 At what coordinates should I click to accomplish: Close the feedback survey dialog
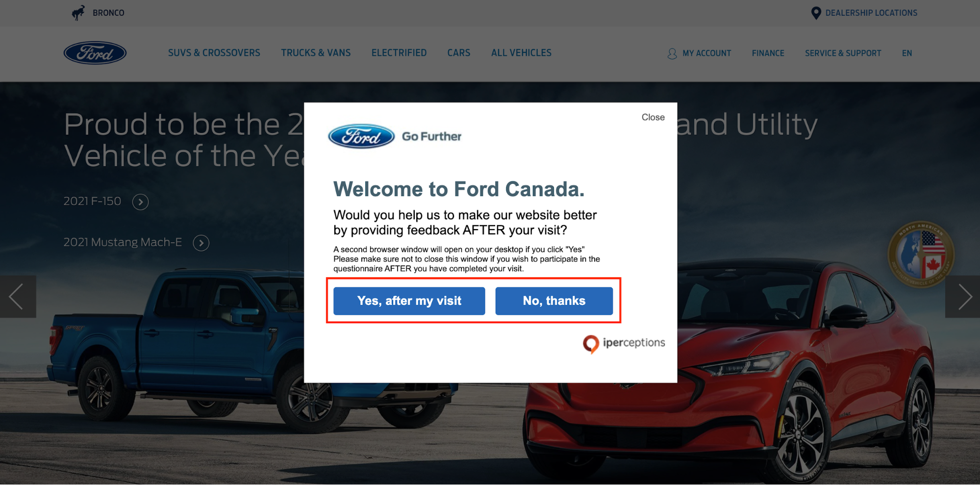[x=653, y=117]
